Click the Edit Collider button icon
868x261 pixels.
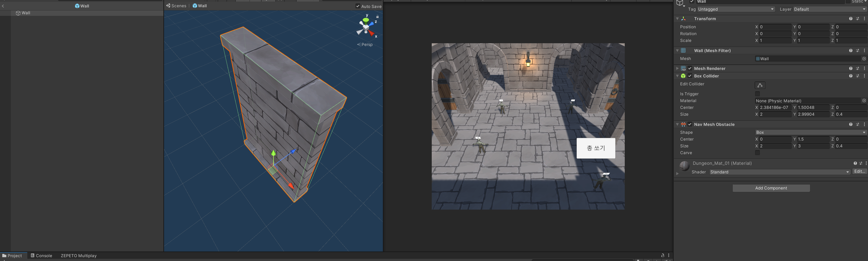tap(760, 85)
